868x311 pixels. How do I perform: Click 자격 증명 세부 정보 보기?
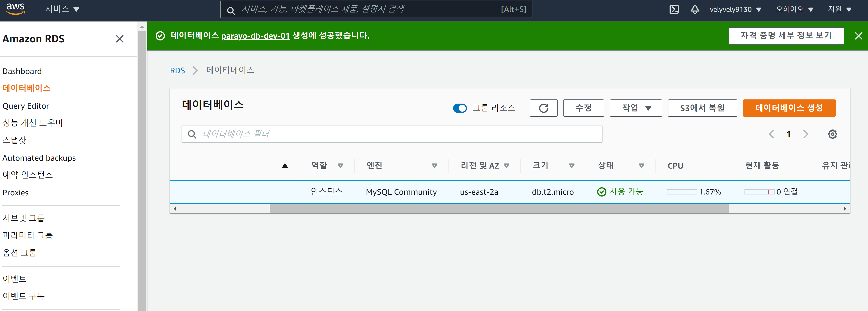(786, 35)
